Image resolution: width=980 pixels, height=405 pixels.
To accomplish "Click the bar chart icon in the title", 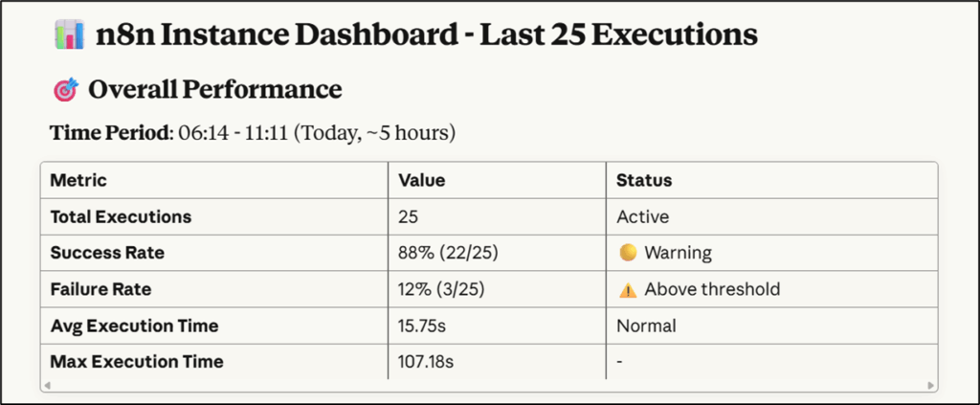I will coord(68,35).
